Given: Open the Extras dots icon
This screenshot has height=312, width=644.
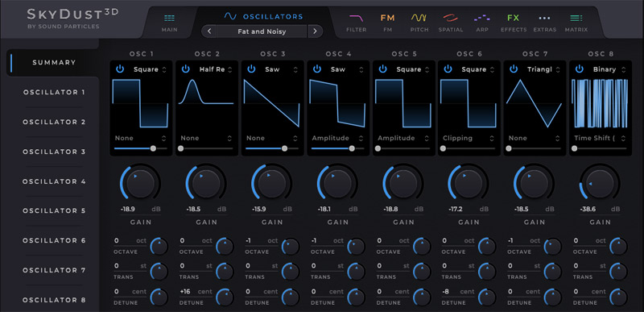Looking at the screenshot, I should (x=545, y=18).
